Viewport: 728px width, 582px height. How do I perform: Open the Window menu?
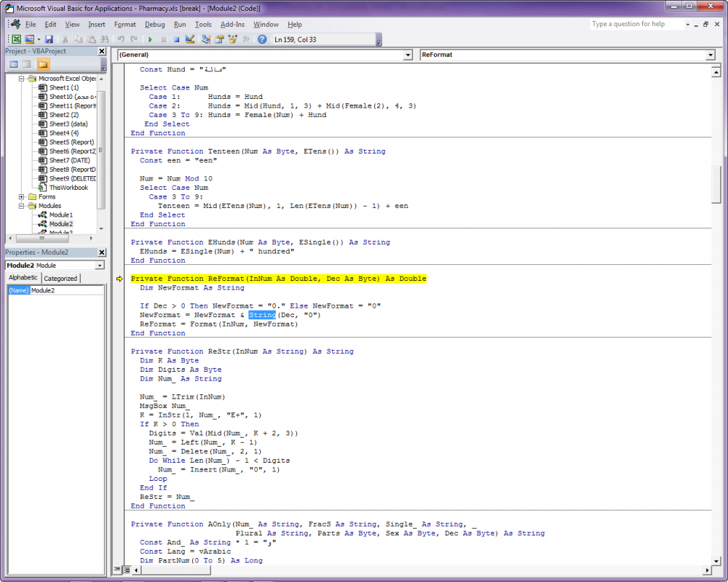tap(266, 25)
